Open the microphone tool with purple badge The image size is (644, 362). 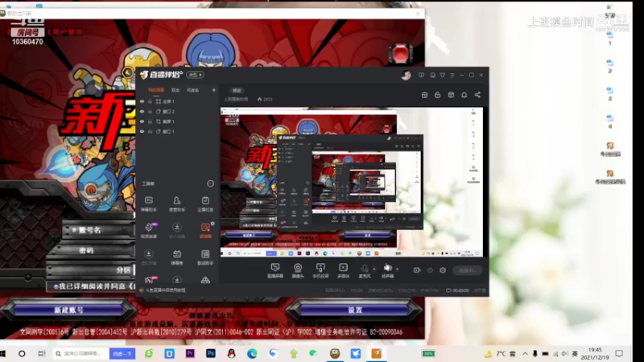click(x=149, y=230)
